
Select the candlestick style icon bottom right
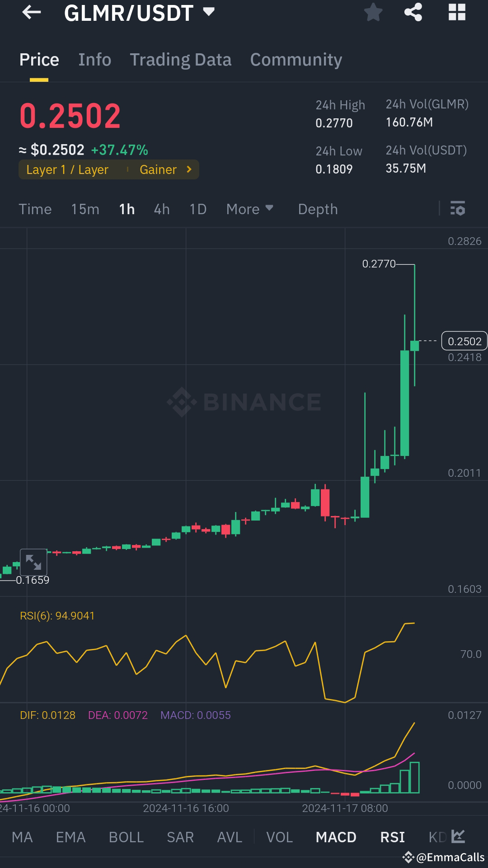click(x=458, y=837)
